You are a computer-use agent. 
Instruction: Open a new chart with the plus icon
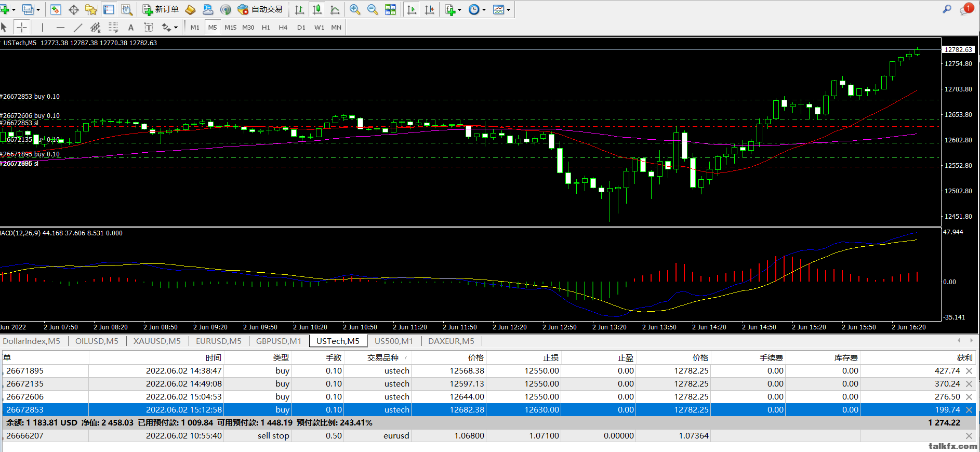5,9
